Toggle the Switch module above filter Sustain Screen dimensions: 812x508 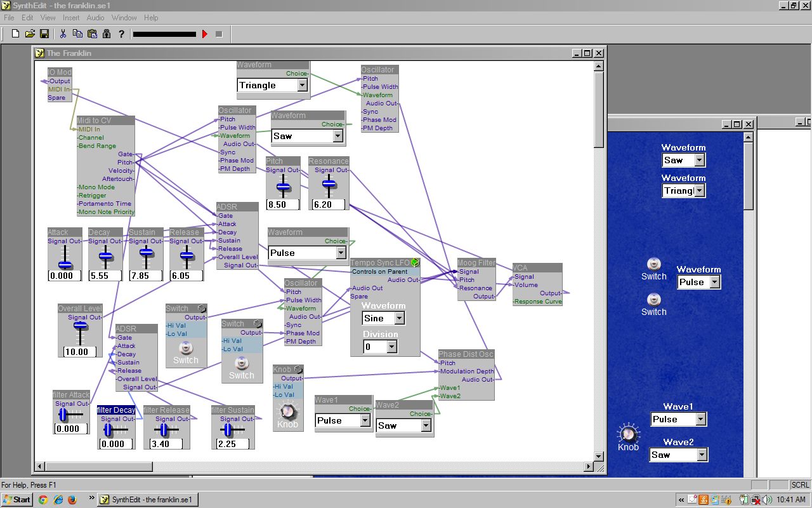pos(242,363)
